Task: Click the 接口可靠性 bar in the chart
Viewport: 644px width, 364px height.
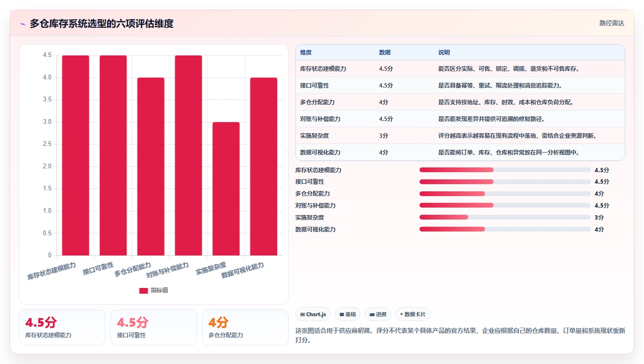Action: [x=113, y=155]
